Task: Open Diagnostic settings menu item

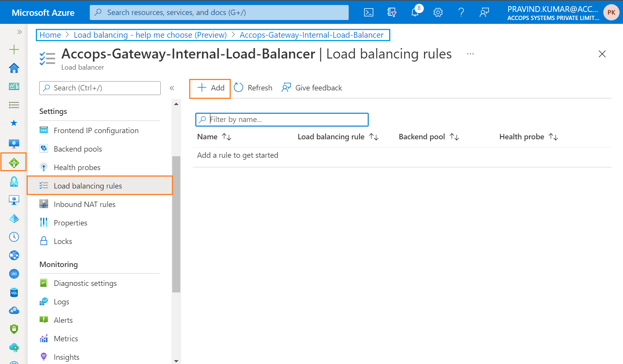Action: (99, 283)
